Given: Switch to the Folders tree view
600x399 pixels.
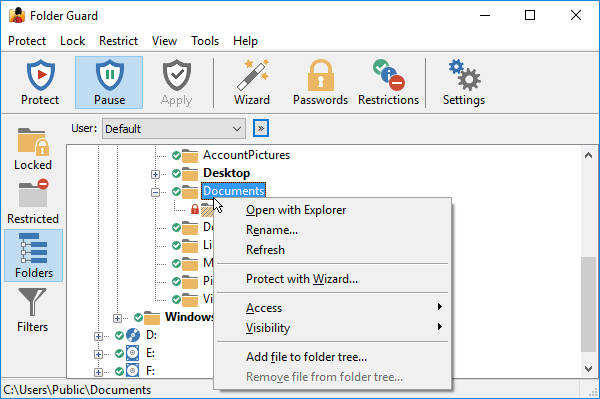Looking at the screenshot, I should (x=34, y=256).
